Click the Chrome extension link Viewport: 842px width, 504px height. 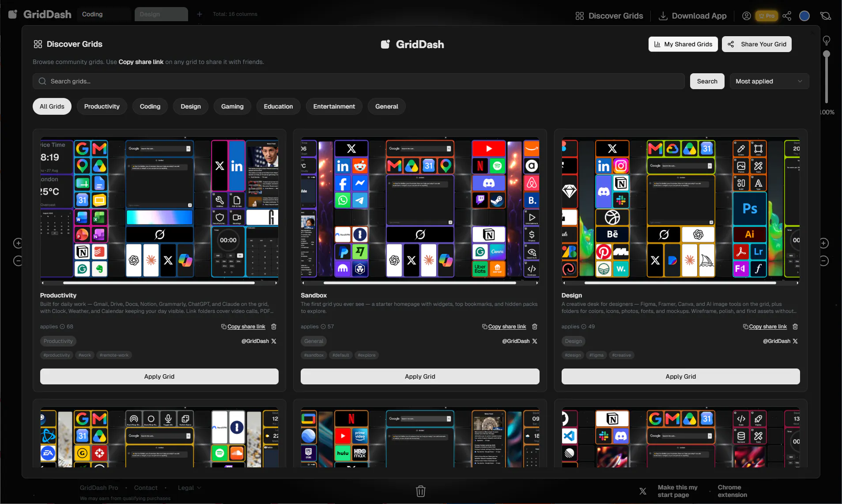733,491
